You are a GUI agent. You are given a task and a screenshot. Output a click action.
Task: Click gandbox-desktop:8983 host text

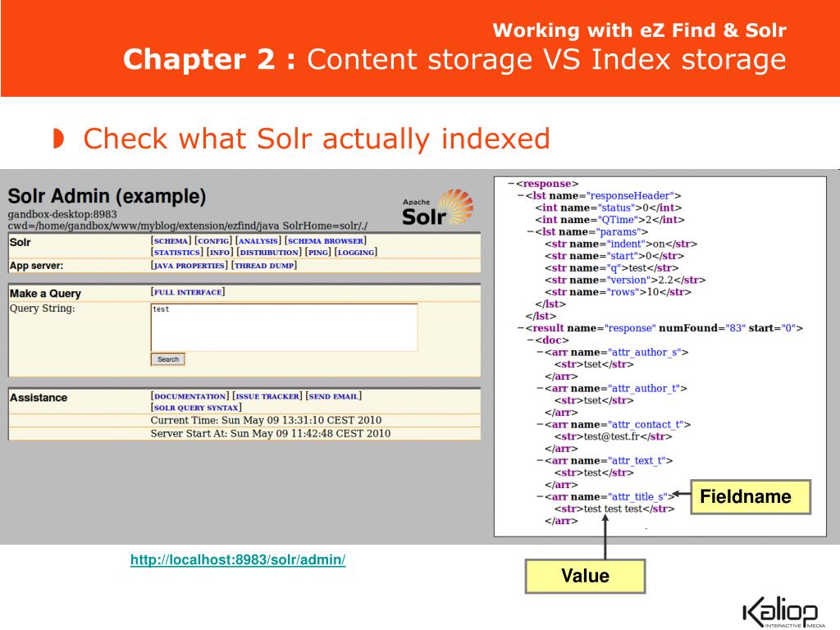(x=62, y=214)
